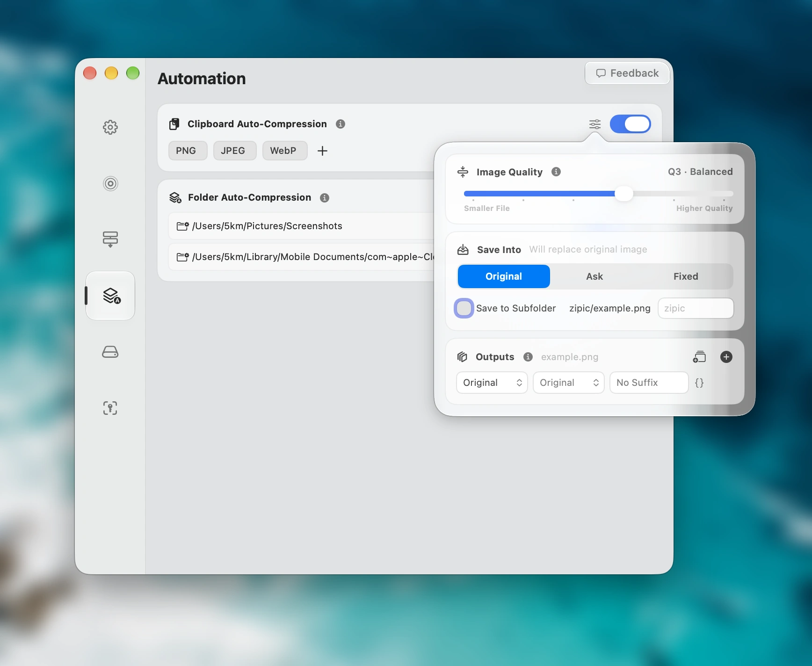Select the Mobile Documents folder path row
Image resolution: width=812 pixels, height=666 pixels.
(x=302, y=257)
